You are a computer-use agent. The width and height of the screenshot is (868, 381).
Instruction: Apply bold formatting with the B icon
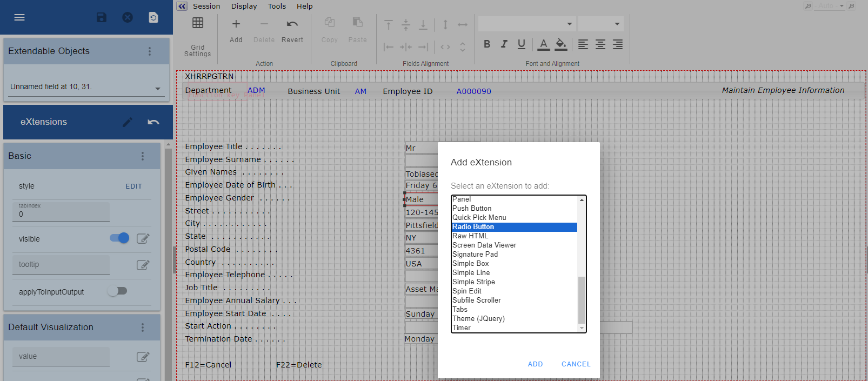pyautogui.click(x=487, y=44)
